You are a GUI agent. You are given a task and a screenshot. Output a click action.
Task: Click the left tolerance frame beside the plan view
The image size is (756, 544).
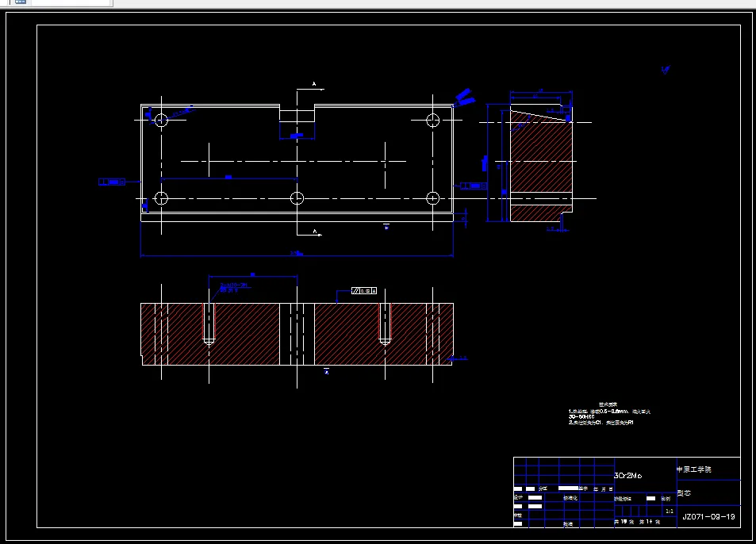[x=112, y=182]
